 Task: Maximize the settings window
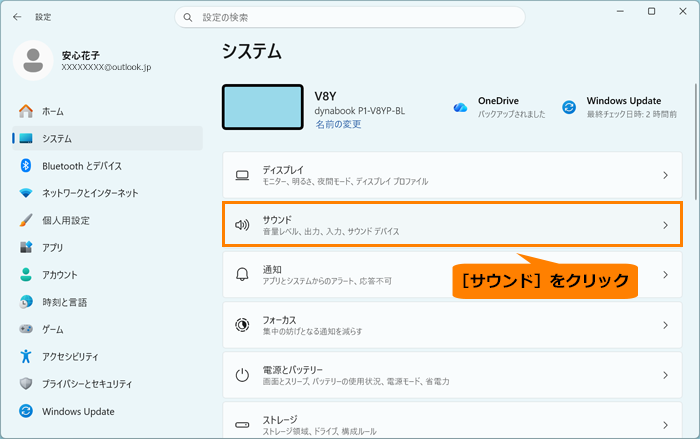point(651,12)
